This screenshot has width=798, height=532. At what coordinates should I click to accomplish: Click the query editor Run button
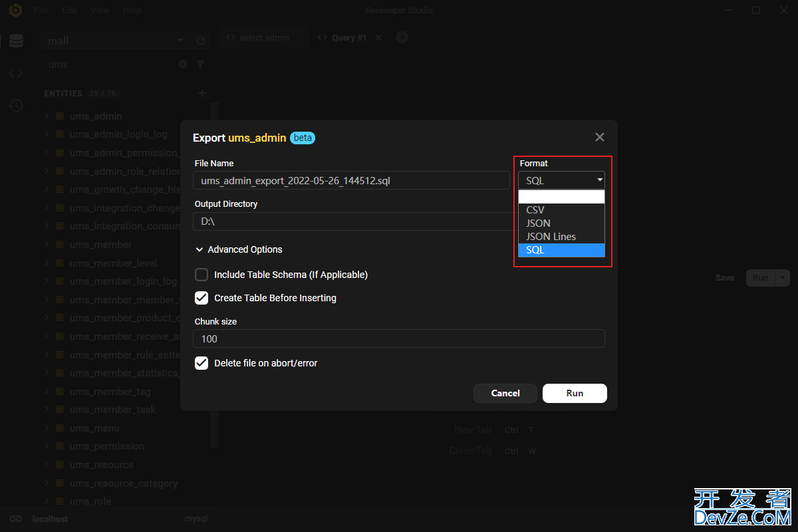(760, 278)
